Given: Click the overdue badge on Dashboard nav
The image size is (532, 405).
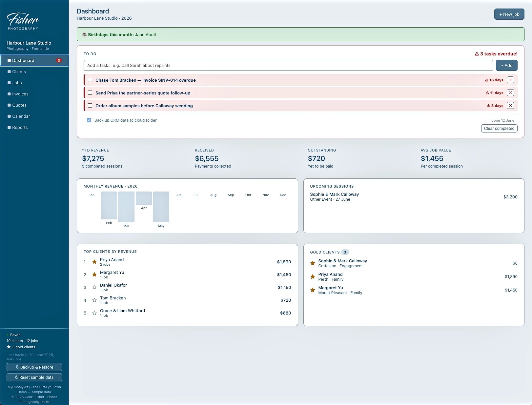Looking at the screenshot, I should click(x=59, y=60).
